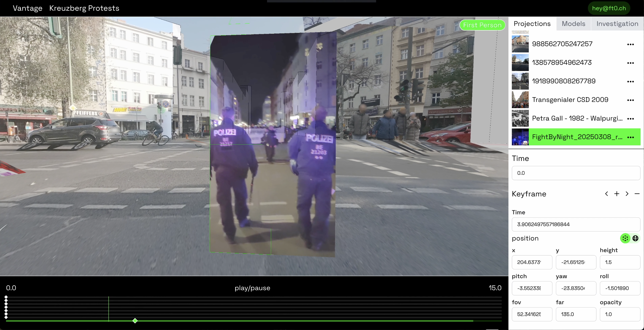The width and height of the screenshot is (644, 330).
Task: Select 138578954962473 projection thumbnail
Action: click(x=520, y=63)
